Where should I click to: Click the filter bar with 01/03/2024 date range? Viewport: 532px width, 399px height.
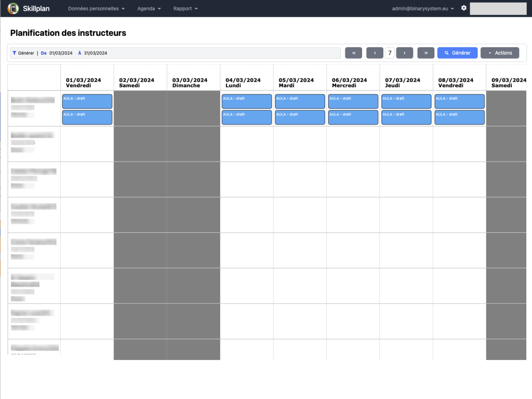click(208, 53)
